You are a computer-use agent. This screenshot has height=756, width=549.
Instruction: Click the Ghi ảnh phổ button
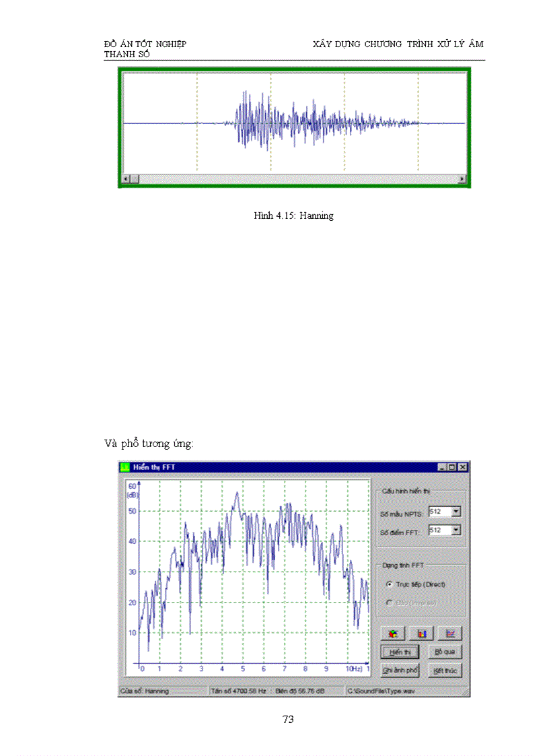pos(400,671)
